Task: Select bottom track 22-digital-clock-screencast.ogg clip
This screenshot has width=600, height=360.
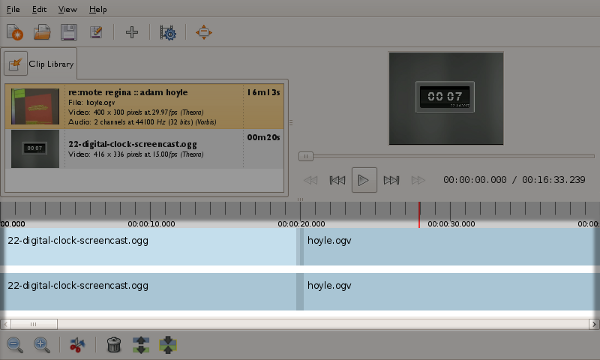Action: coord(150,292)
